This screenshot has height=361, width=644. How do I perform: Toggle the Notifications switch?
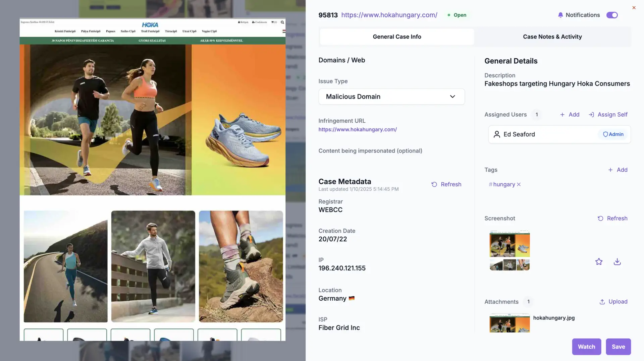612,15
